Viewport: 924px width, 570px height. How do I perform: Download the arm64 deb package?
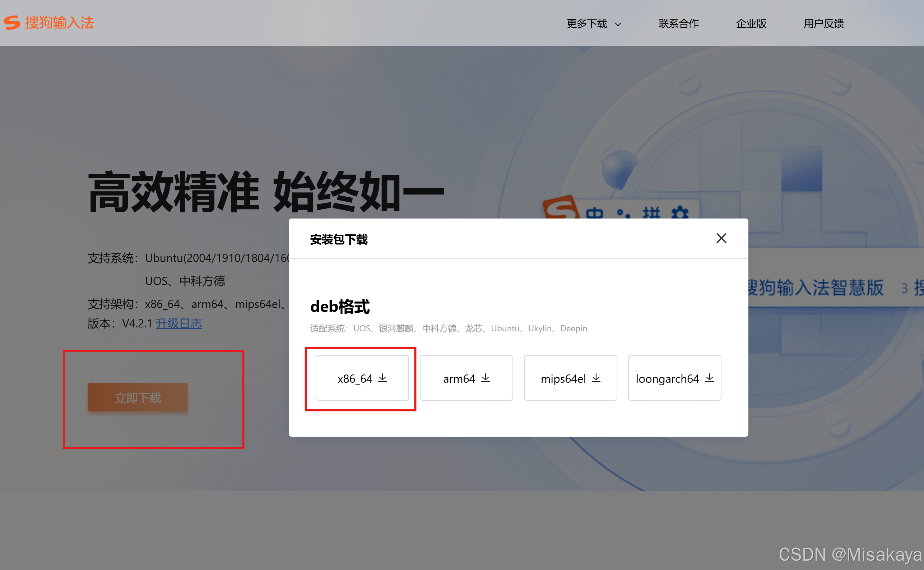(466, 378)
